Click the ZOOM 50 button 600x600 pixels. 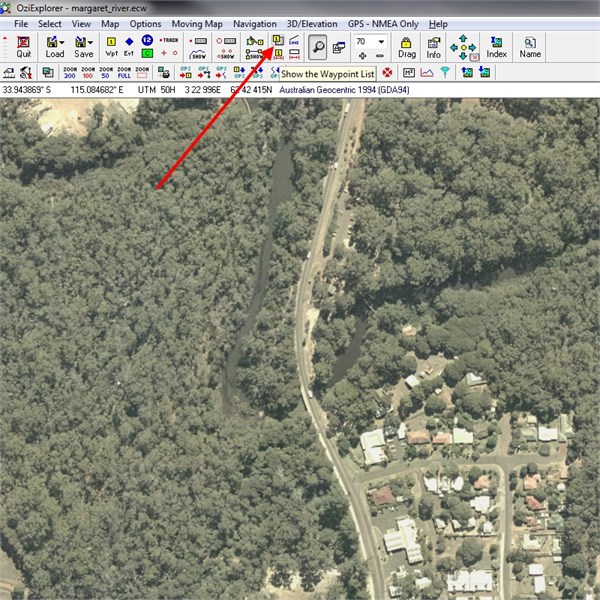(106, 72)
